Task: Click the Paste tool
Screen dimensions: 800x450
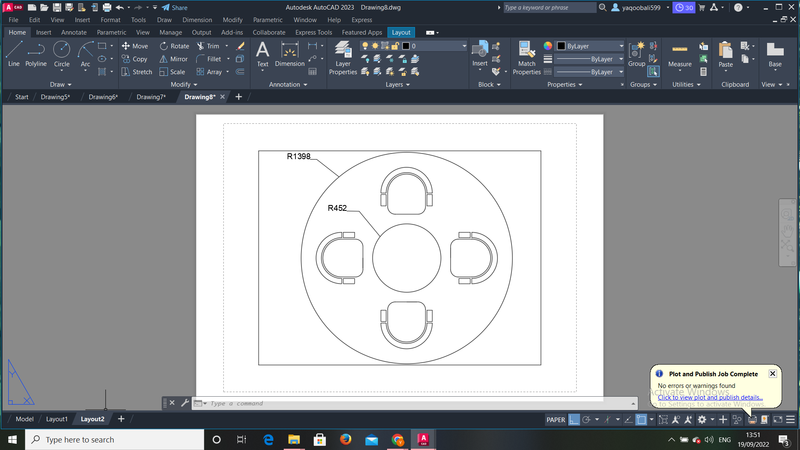Action: pyautogui.click(x=726, y=54)
